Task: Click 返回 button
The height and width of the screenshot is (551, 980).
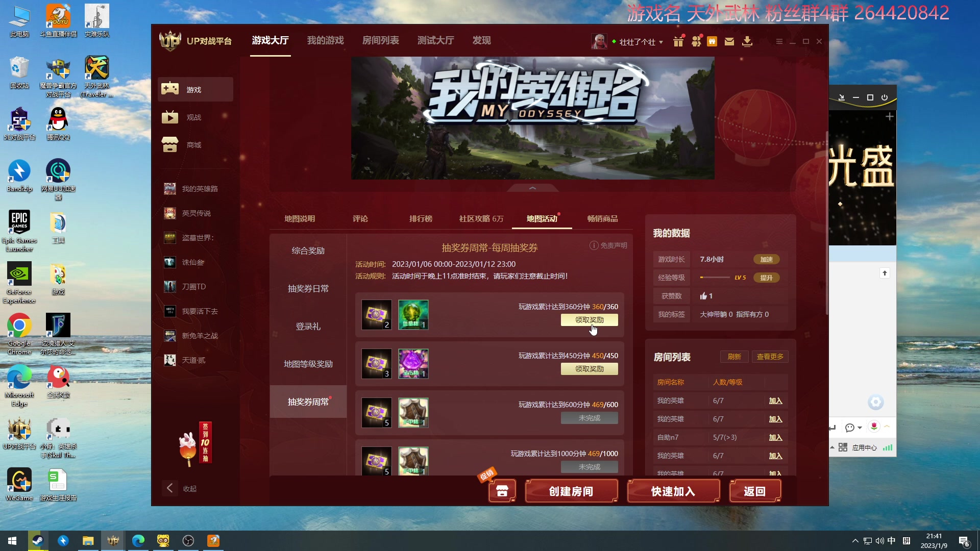Action: (755, 491)
